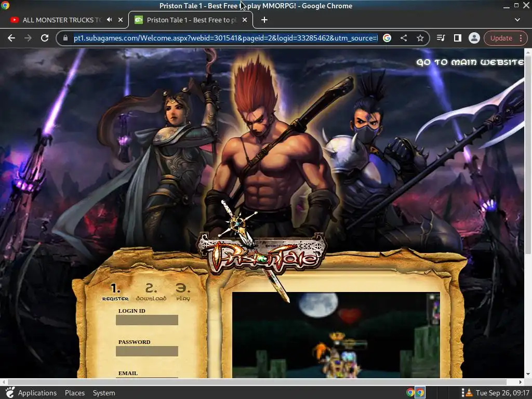Open the Places menu

[75, 393]
